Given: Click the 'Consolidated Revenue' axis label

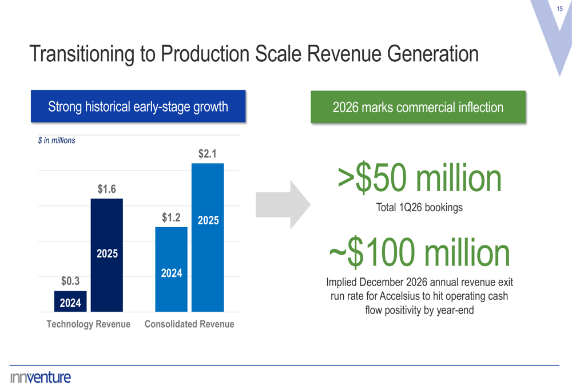Looking at the screenshot, I should point(189,324).
